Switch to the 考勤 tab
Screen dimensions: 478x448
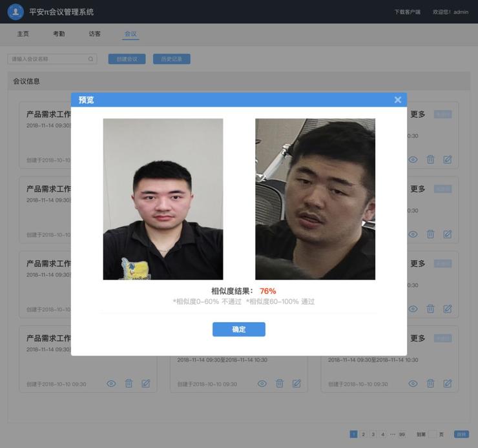[x=59, y=34]
